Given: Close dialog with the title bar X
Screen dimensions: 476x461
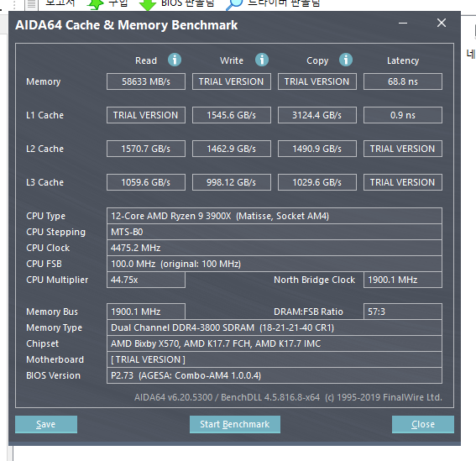Looking at the screenshot, I should pos(442,23).
